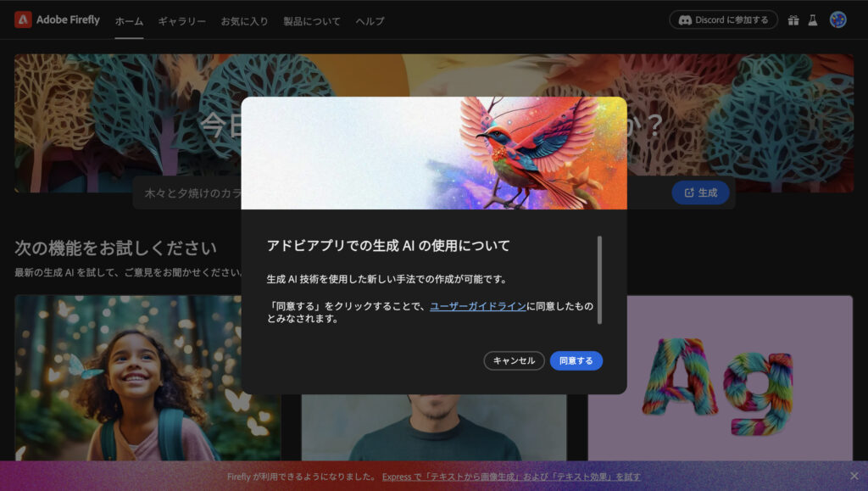Open the user profile avatar
868x491 pixels.
(x=837, y=20)
